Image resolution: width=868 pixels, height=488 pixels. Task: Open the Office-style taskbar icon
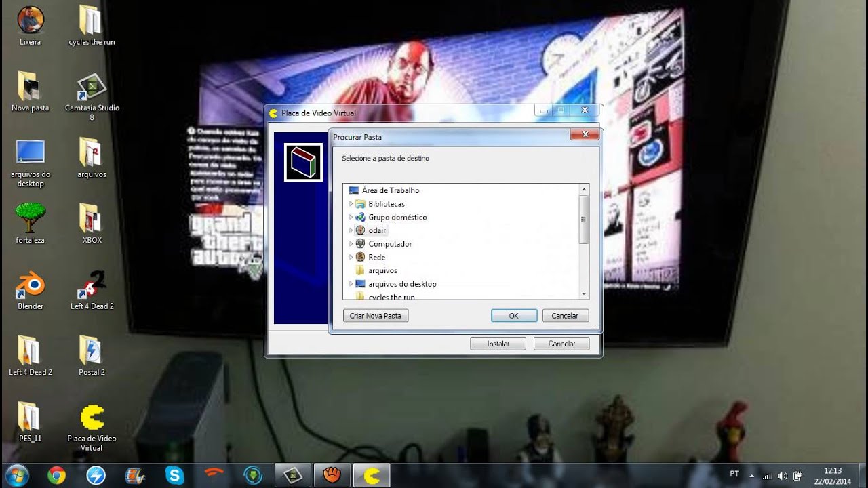[x=136, y=475]
